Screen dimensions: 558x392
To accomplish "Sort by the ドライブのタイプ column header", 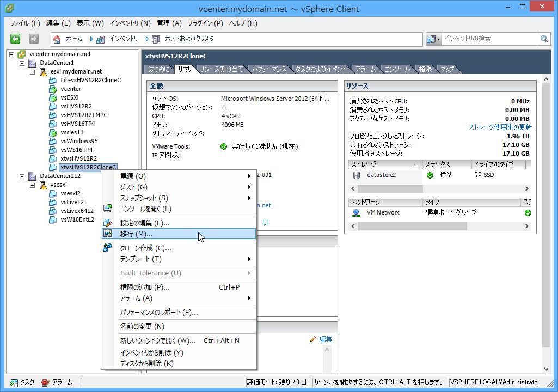I will click(x=498, y=164).
